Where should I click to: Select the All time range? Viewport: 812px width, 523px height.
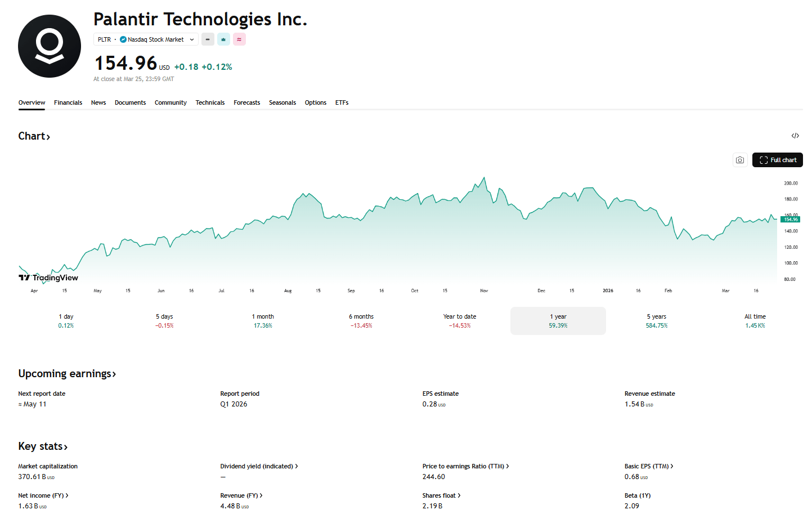(755, 321)
